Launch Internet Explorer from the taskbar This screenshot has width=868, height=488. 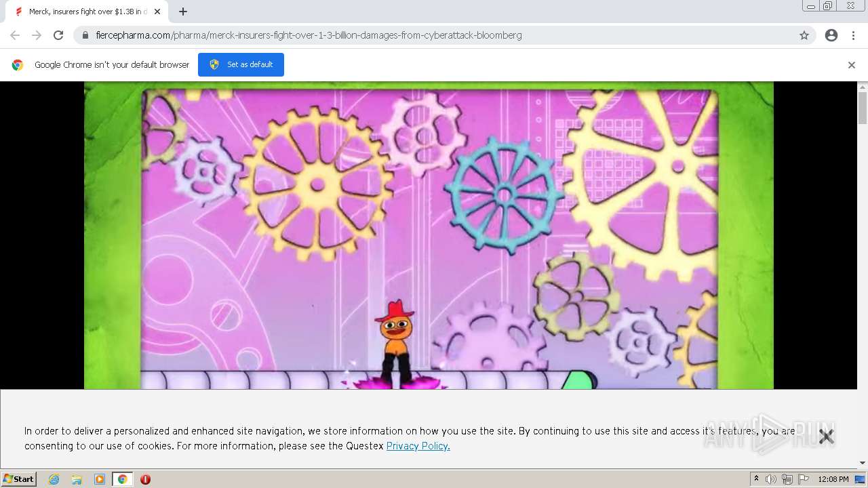point(54,479)
